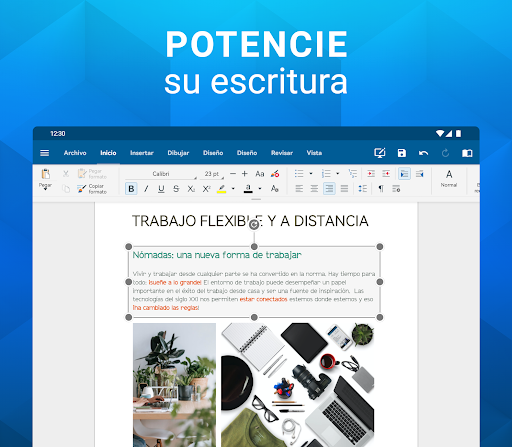
Task: Undo the last action
Action: 424,153
